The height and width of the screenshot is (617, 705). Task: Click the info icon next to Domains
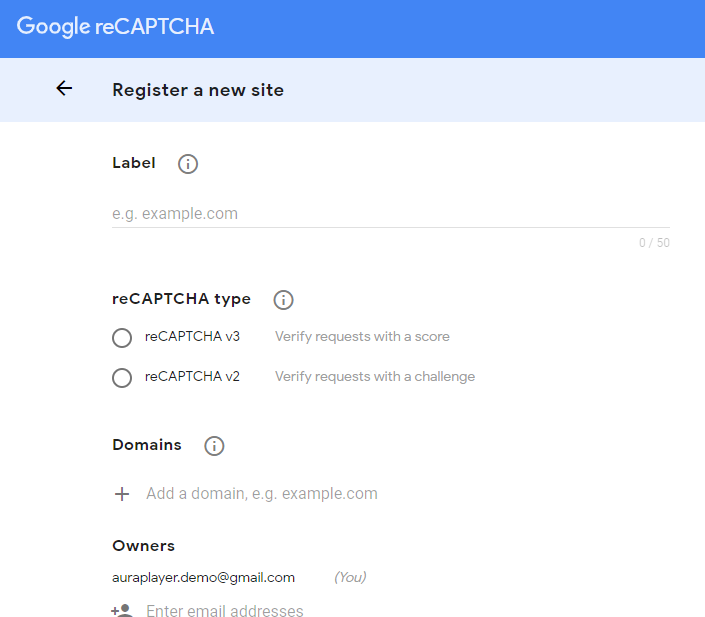214,446
